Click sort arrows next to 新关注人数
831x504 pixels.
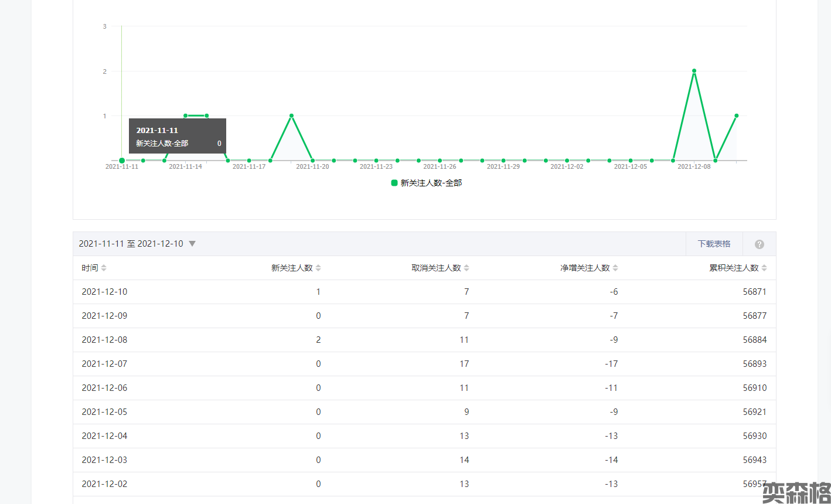point(318,268)
